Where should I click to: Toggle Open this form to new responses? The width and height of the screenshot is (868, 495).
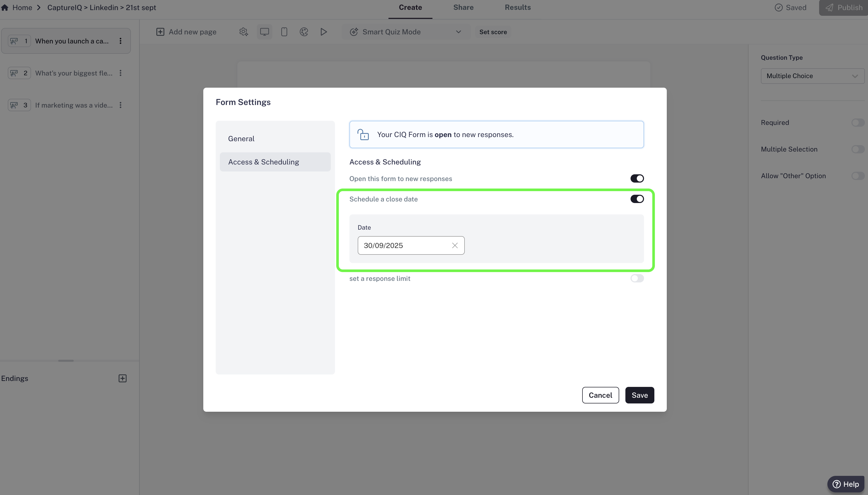tap(637, 178)
